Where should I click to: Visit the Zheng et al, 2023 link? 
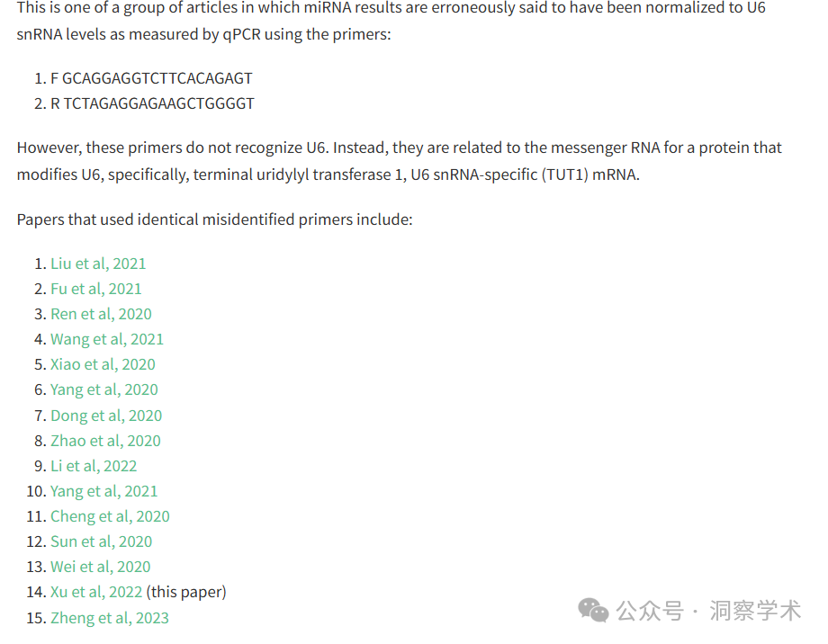click(109, 618)
